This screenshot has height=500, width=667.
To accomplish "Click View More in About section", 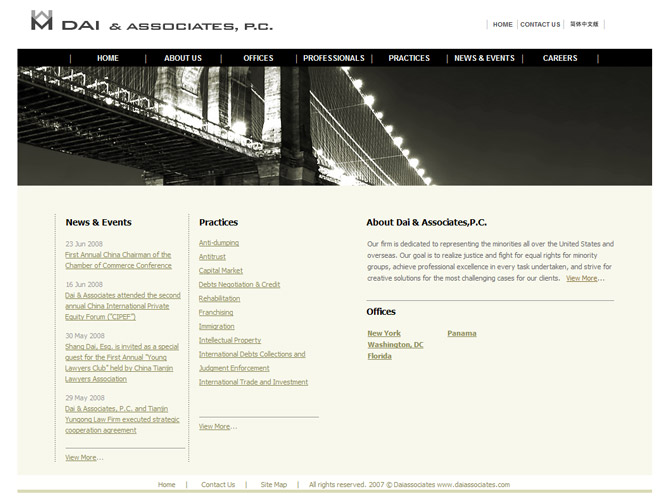I will 581,278.
